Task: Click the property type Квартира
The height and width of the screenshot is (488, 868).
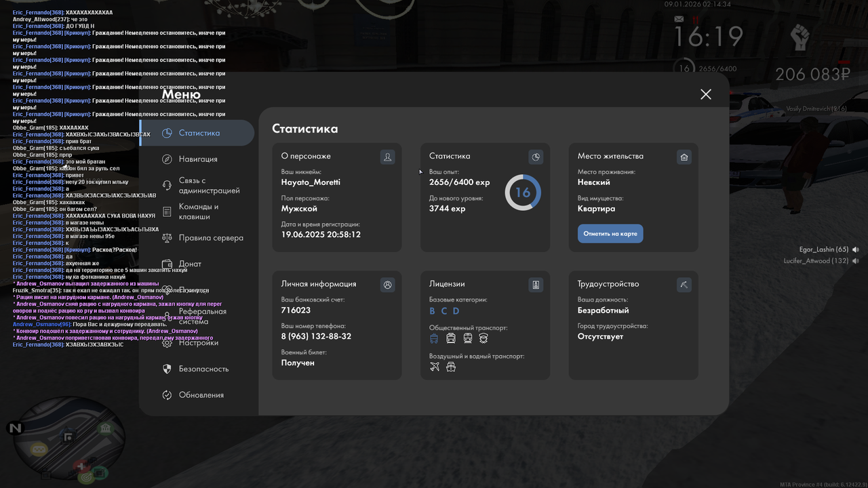Action: (597, 209)
